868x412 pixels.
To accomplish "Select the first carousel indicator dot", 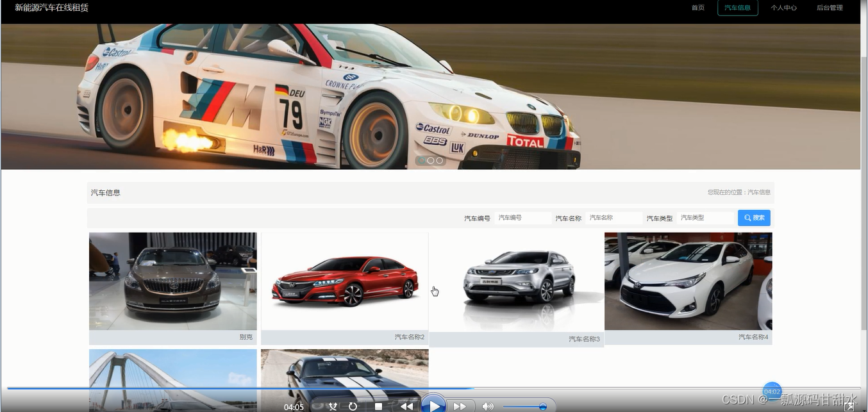I will 422,160.
